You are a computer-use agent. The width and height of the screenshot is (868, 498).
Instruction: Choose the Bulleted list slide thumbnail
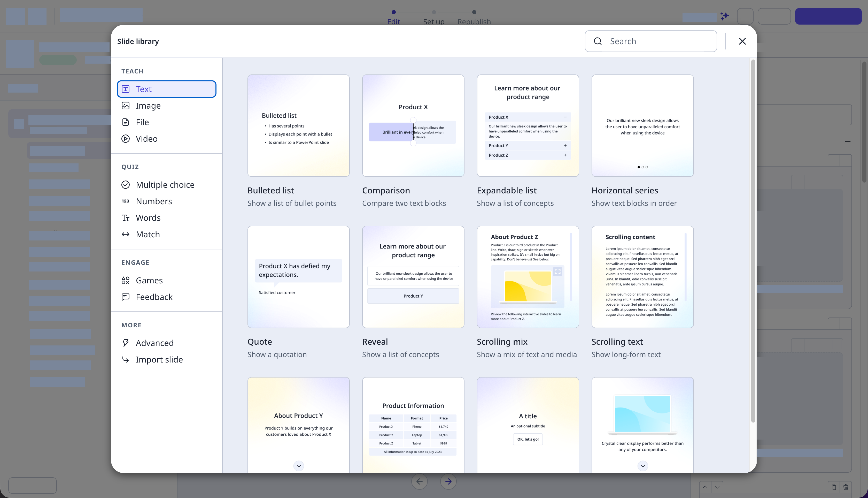pyautogui.click(x=298, y=125)
